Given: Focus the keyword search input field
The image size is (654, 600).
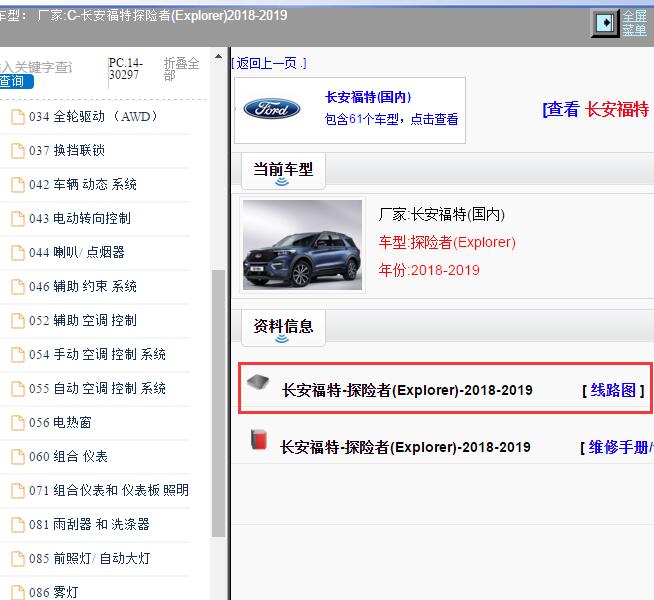Looking at the screenshot, I should (38, 67).
